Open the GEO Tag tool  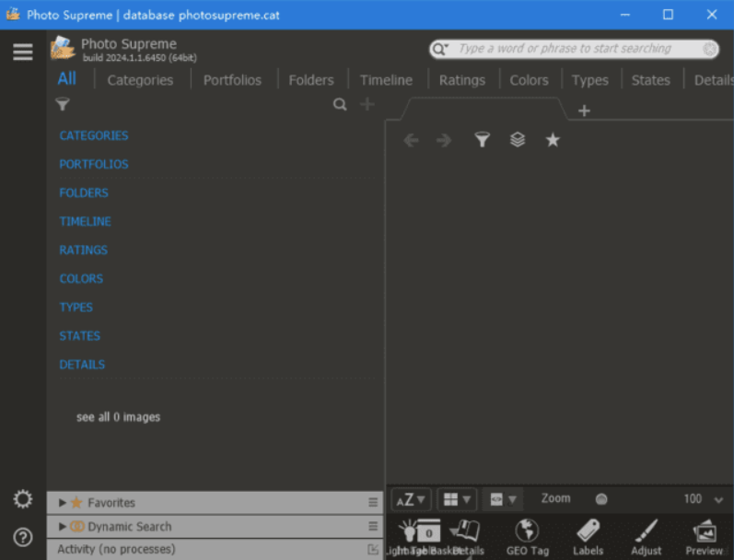[528, 537]
